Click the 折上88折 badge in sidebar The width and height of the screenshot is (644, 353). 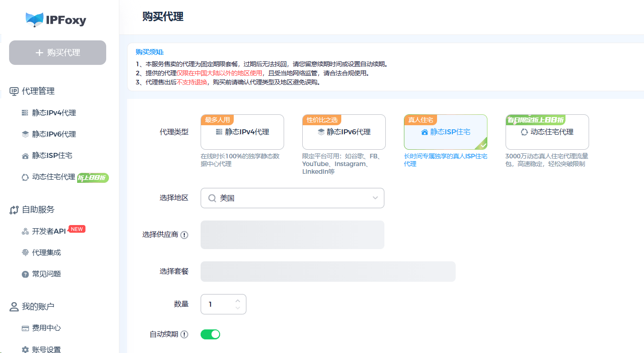93,178
